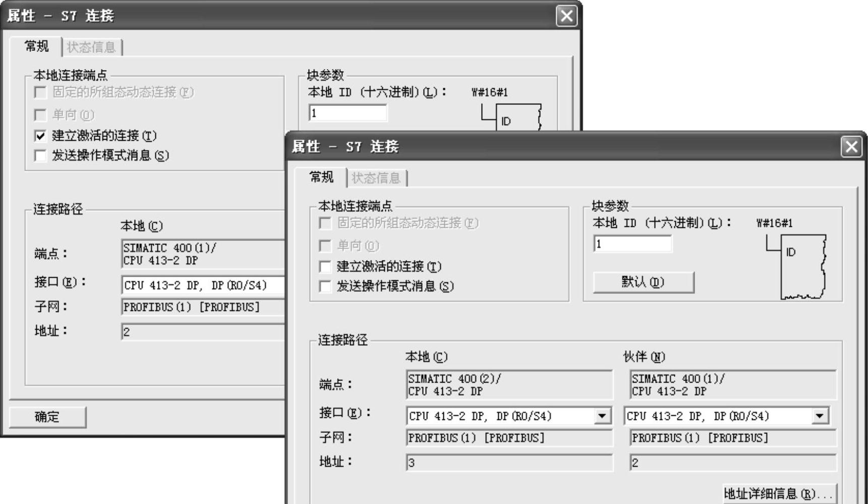Screen dimensions: 868x504
Task: Click the 默认 button in the front dialog
Action: (x=643, y=282)
